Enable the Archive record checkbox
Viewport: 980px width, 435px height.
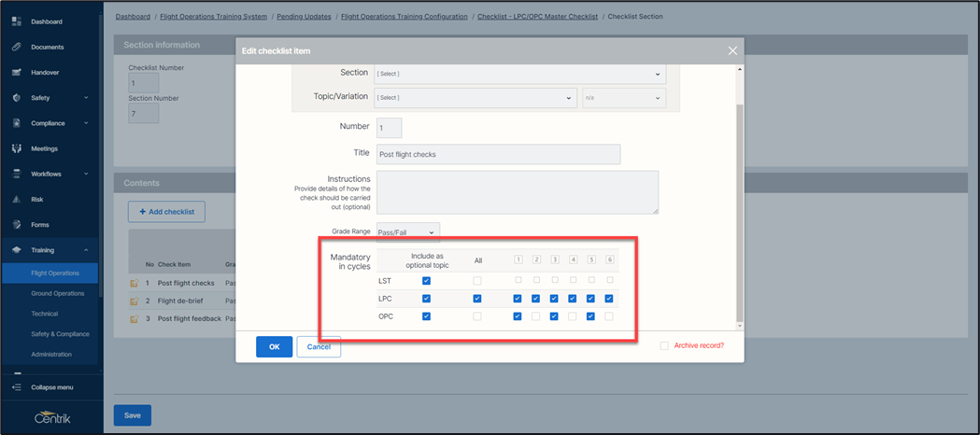(664, 345)
